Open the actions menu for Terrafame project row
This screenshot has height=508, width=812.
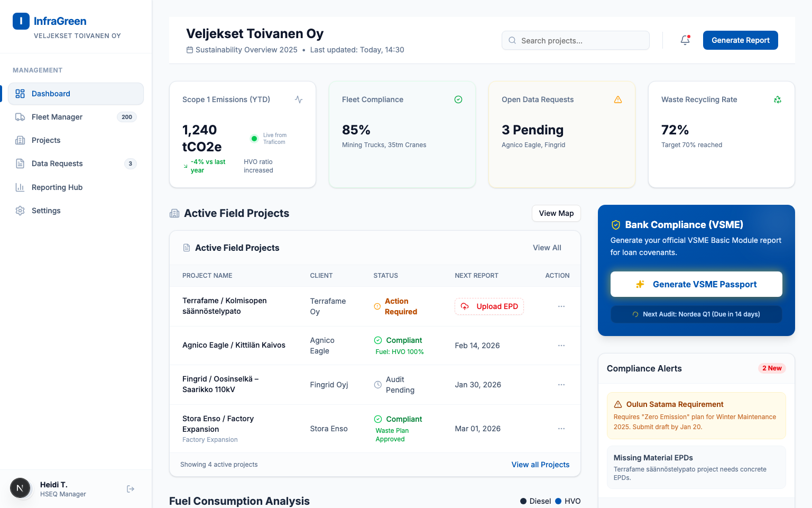coord(561,306)
